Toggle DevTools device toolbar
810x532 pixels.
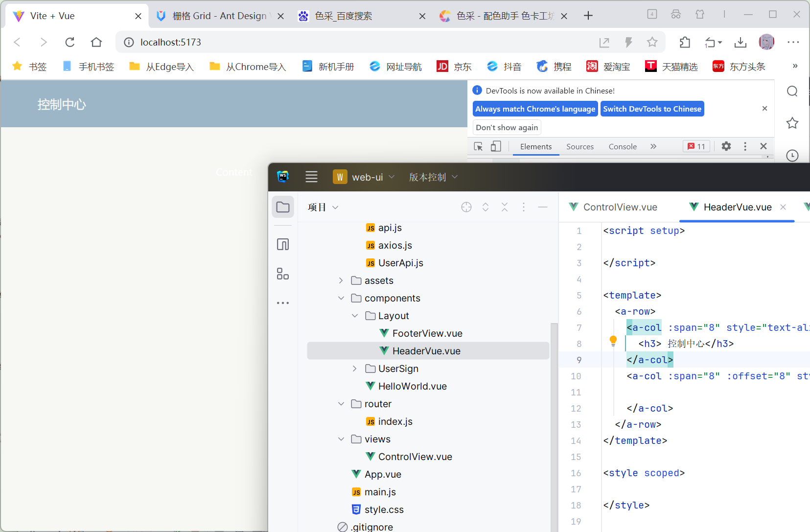(496, 146)
